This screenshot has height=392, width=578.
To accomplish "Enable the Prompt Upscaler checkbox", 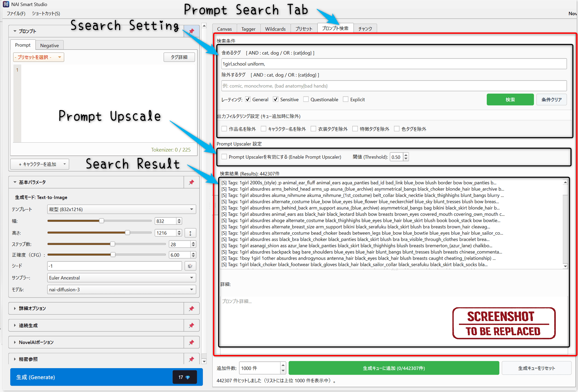I will [x=224, y=157].
